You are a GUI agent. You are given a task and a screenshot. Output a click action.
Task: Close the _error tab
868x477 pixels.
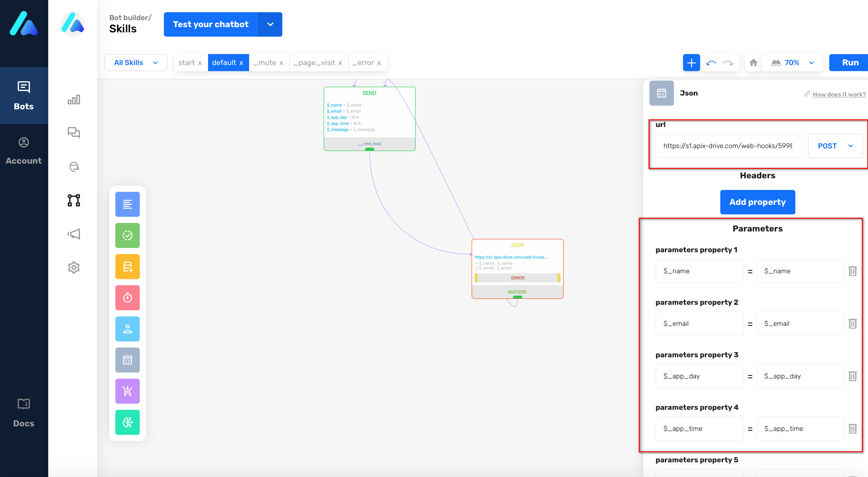379,63
